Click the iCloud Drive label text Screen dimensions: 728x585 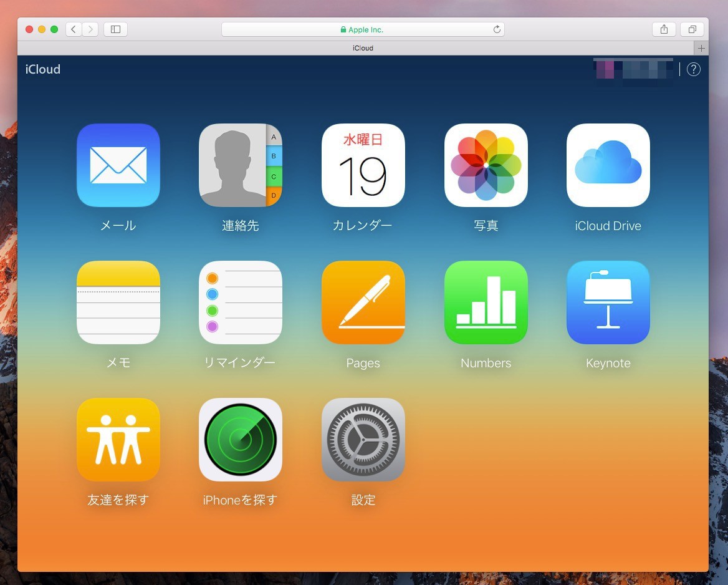pyautogui.click(x=608, y=225)
